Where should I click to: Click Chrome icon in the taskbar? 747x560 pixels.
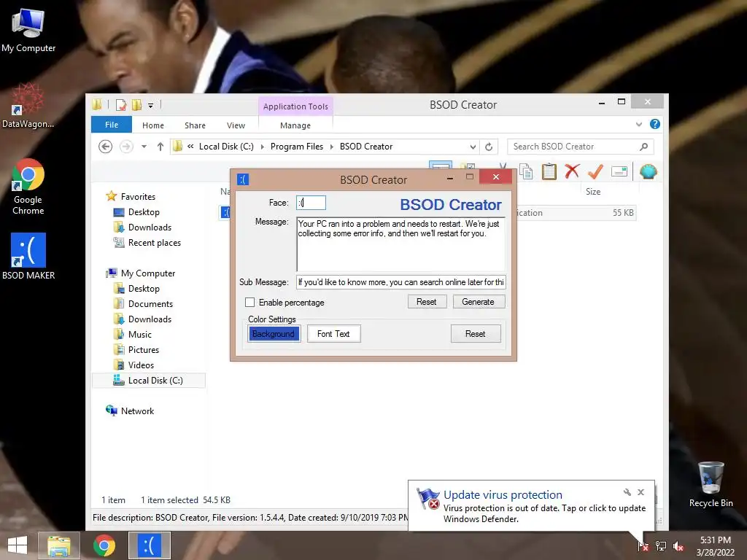pyautogui.click(x=104, y=545)
